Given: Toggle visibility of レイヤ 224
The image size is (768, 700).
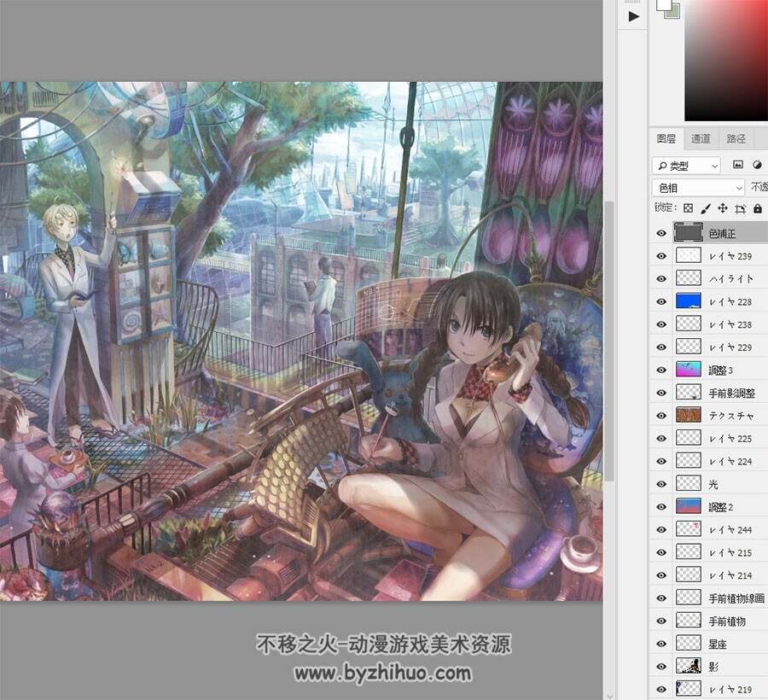Looking at the screenshot, I should [661, 461].
